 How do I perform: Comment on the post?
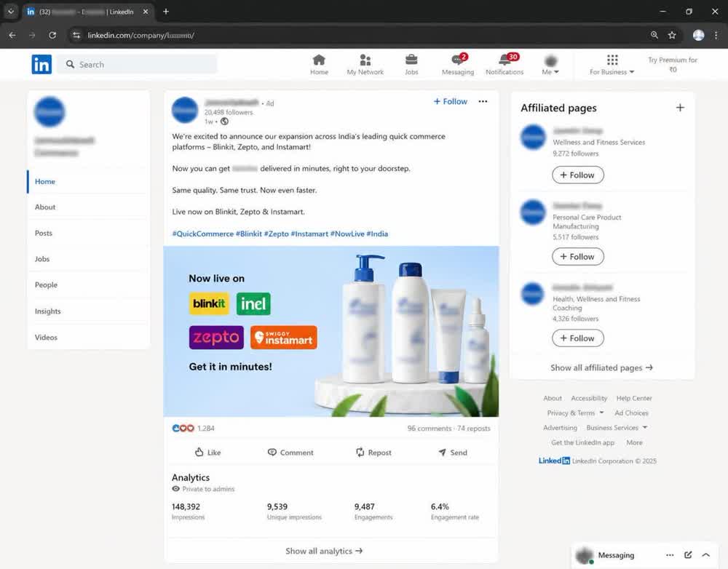point(290,453)
